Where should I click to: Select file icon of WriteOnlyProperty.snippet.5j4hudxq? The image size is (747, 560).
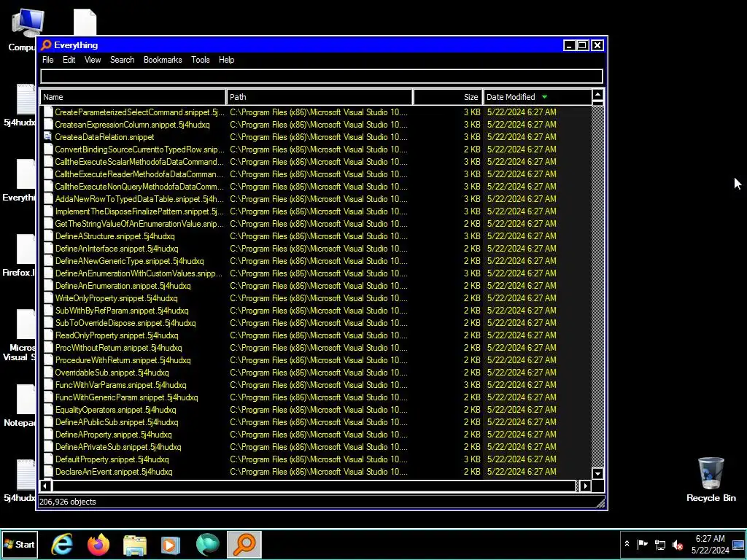[47, 297]
